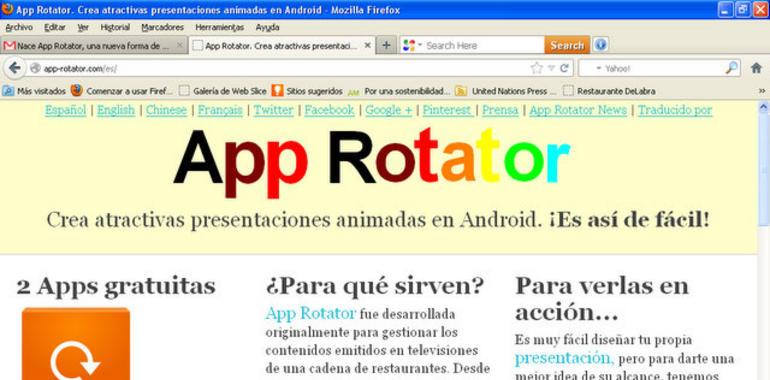Open the Pinterest link
The image size is (770, 380).
(x=447, y=110)
